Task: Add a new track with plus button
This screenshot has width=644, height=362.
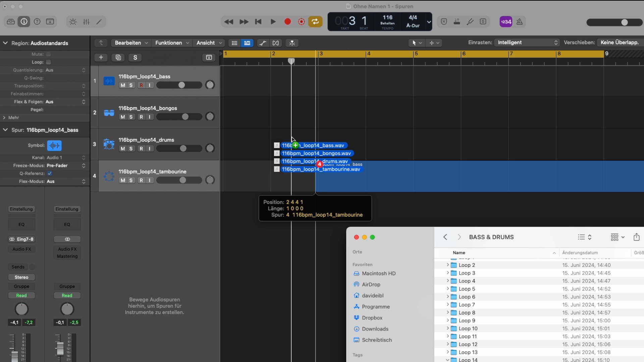Action: point(101,57)
